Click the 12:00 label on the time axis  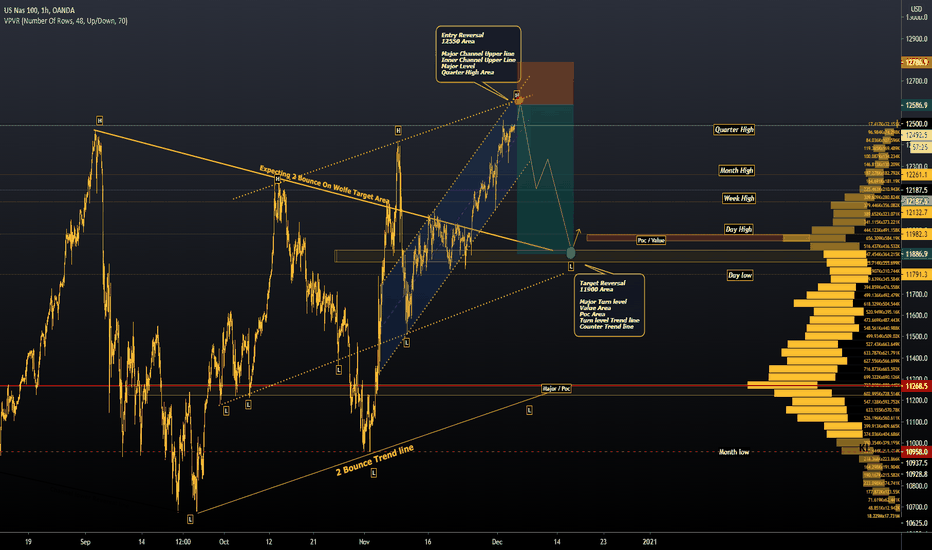pyautogui.click(x=183, y=542)
